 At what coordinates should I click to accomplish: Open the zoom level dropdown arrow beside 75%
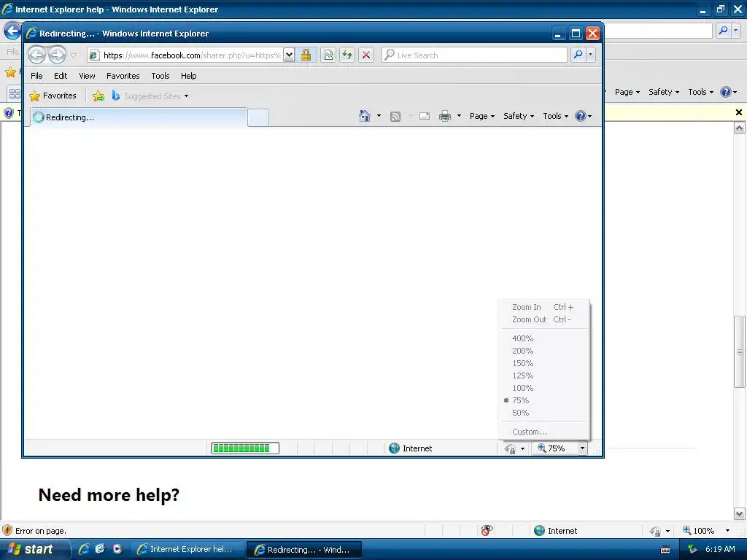[x=582, y=448]
